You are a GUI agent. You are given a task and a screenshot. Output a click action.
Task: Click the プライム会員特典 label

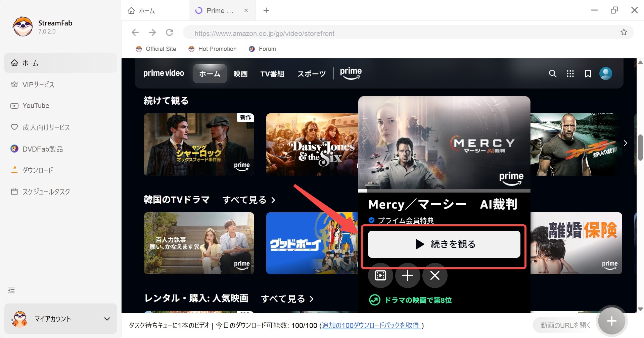pyautogui.click(x=406, y=220)
